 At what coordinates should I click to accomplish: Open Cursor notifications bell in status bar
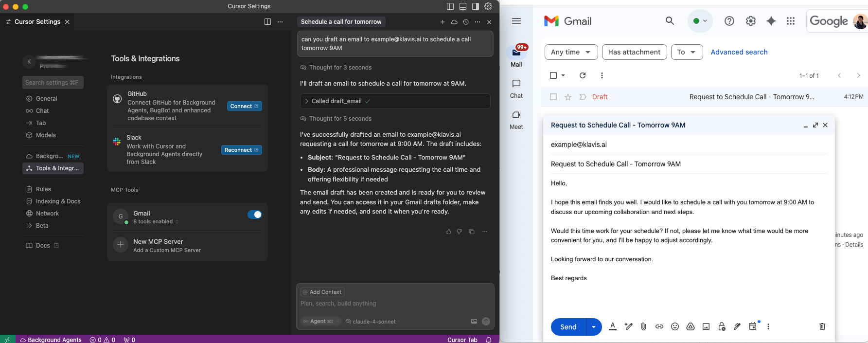[489, 340]
